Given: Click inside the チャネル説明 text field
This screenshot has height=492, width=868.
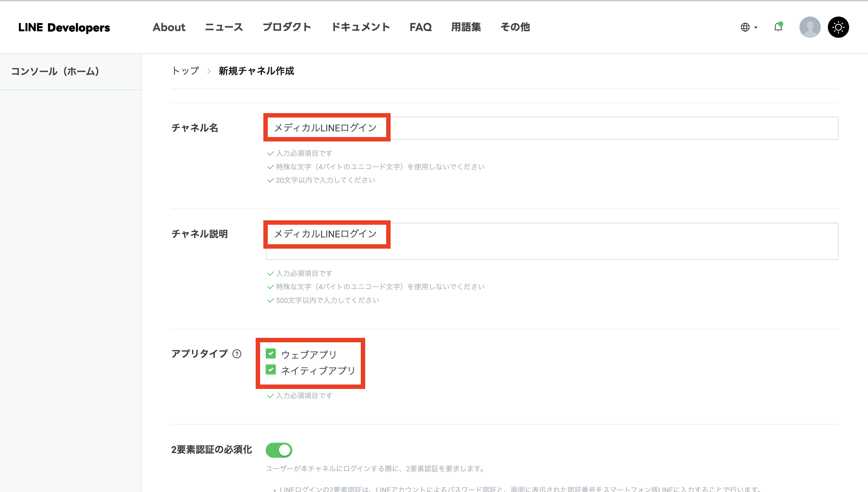Looking at the screenshot, I should [540, 242].
